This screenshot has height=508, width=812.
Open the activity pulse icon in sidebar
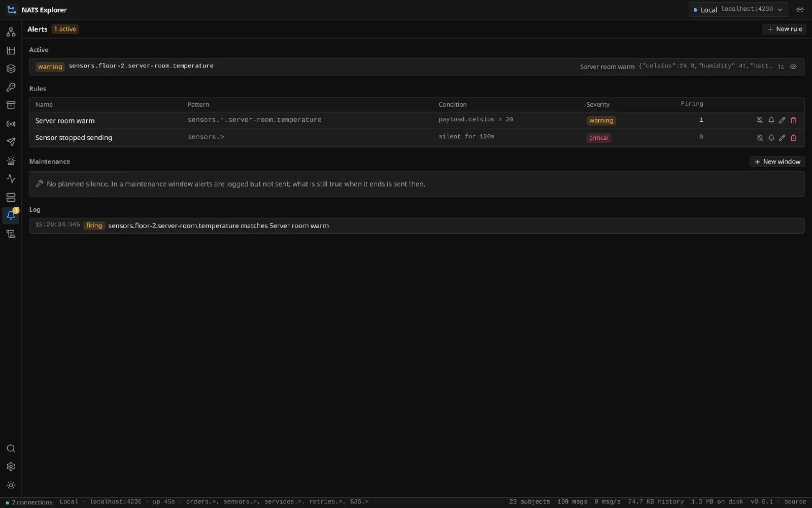tap(11, 179)
